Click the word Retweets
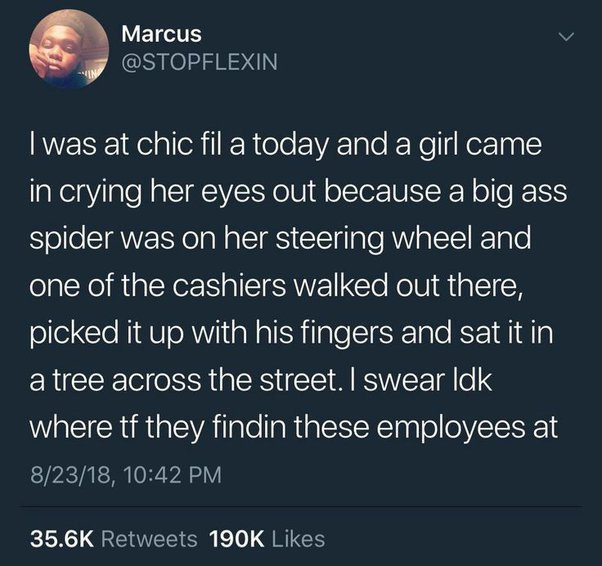602x566 pixels. [x=149, y=538]
